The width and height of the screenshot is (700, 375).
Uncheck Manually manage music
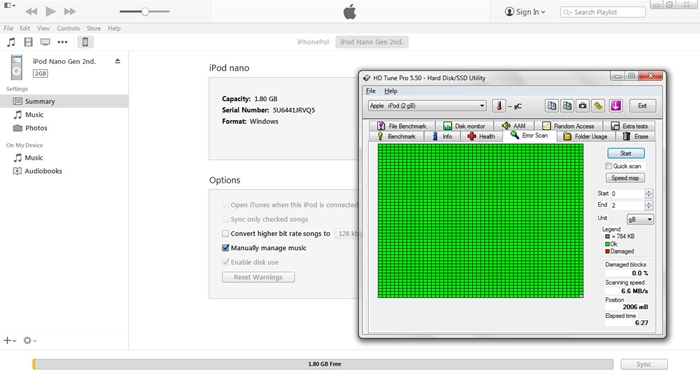coord(225,248)
